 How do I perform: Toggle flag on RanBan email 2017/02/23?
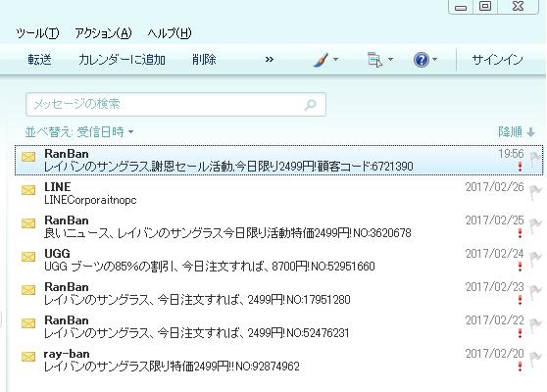(x=535, y=292)
